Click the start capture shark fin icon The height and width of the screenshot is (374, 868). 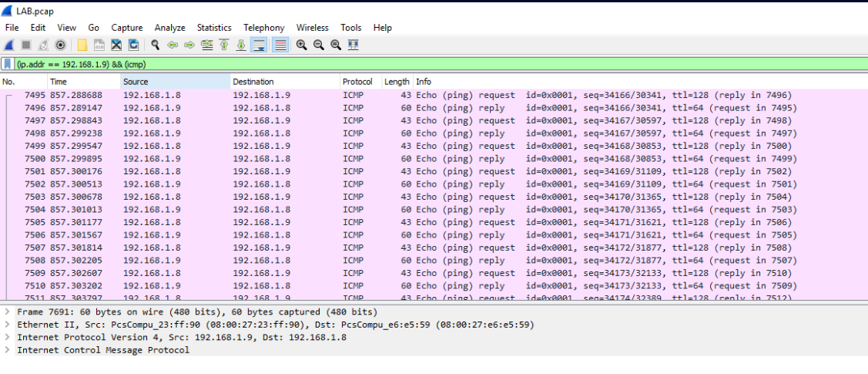point(9,45)
